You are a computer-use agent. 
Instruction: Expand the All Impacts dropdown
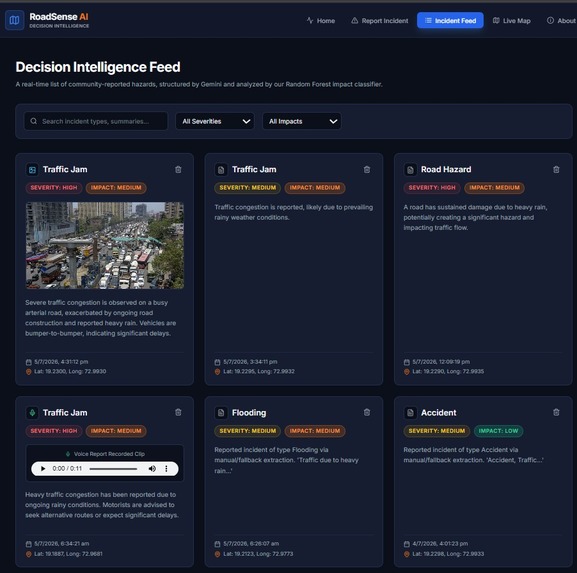point(302,121)
